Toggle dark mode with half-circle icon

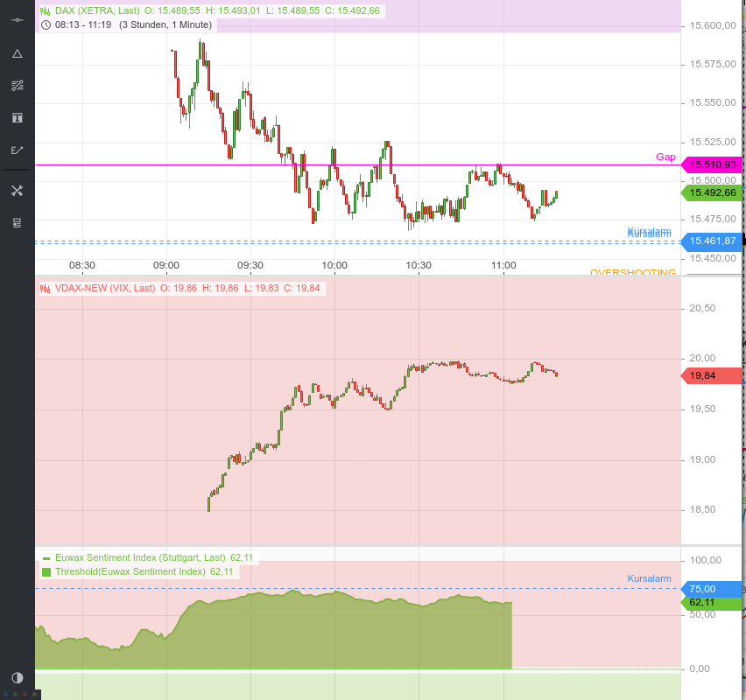click(17, 677)
